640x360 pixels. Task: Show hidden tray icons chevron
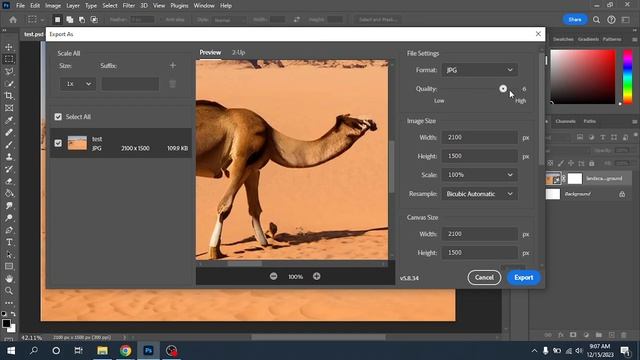[x=534, y=351]
